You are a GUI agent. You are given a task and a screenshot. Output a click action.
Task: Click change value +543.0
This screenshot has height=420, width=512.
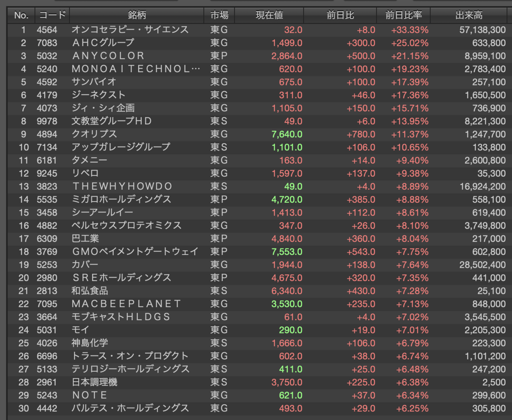(361, 252)
